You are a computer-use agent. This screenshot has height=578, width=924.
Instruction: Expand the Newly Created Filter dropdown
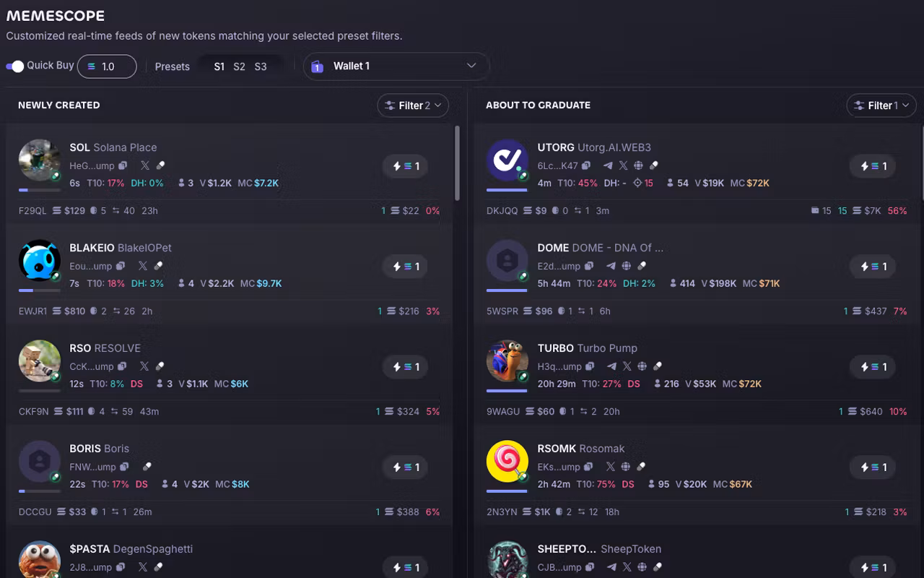(x=413, y=105)
